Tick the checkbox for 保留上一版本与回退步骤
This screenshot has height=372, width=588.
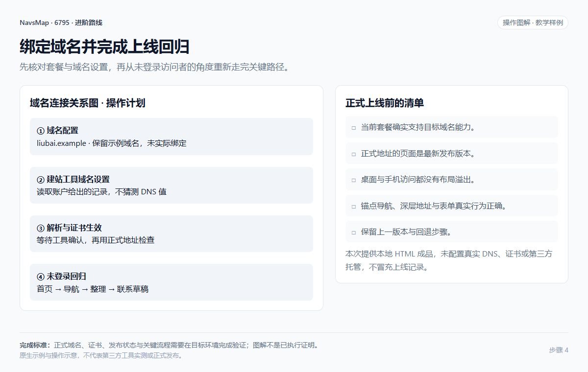point(353,232)
